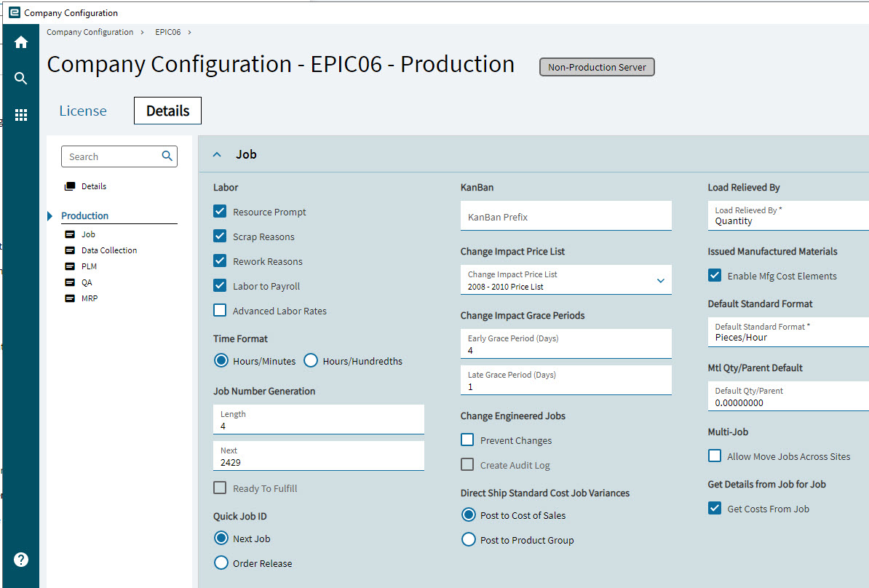Open the Change Impact Price List dropdown

tap(660, 280)
